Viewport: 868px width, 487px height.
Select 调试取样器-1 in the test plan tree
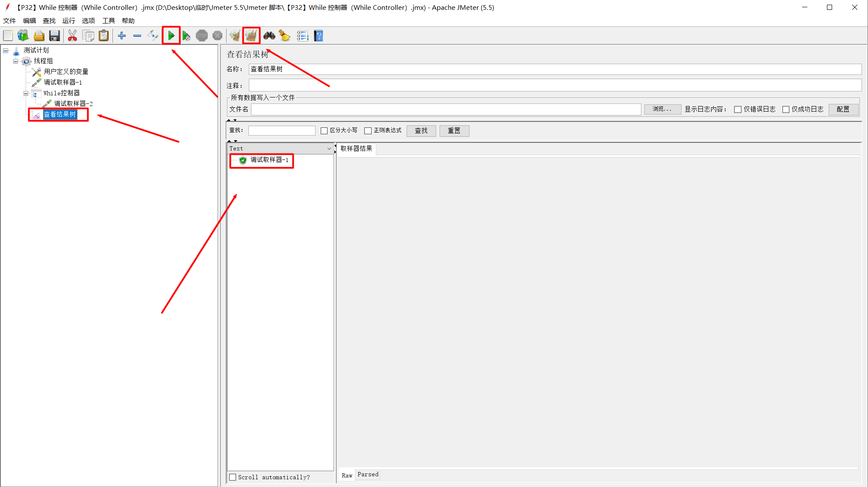pos(62,83)
